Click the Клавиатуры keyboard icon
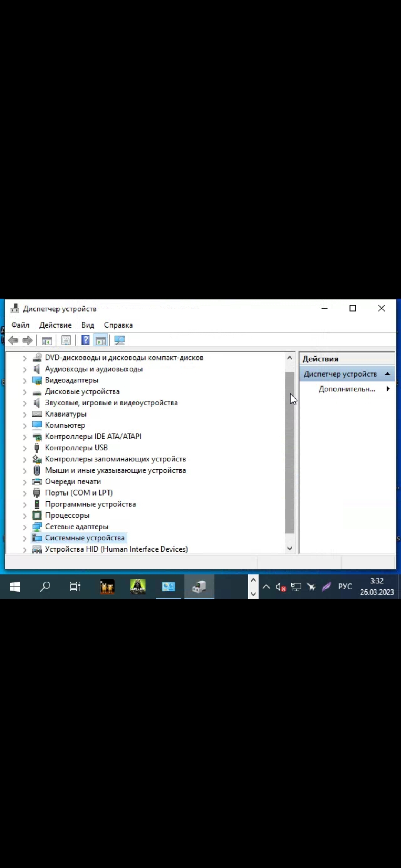The width and height of the screenshot is (401, 868). click(x=37, y=414)
